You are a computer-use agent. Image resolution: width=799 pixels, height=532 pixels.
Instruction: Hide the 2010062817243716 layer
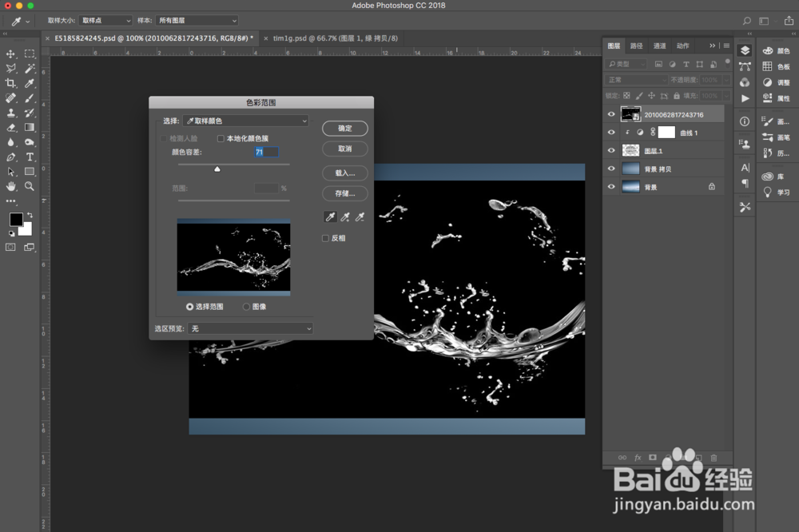pyautogui.click(x=611, y=114)
